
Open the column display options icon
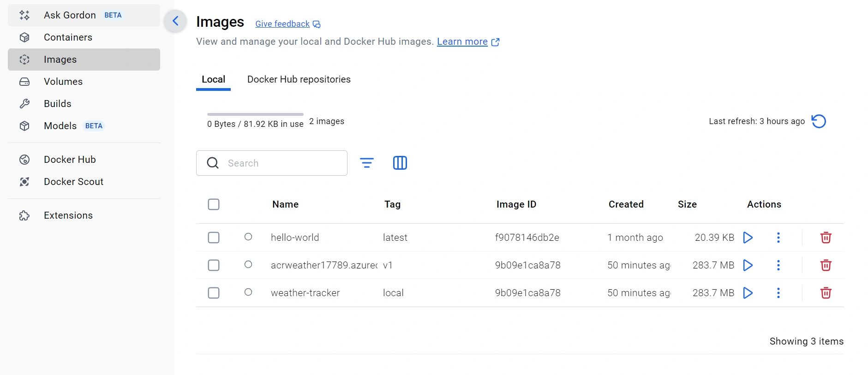coord(400,163)
